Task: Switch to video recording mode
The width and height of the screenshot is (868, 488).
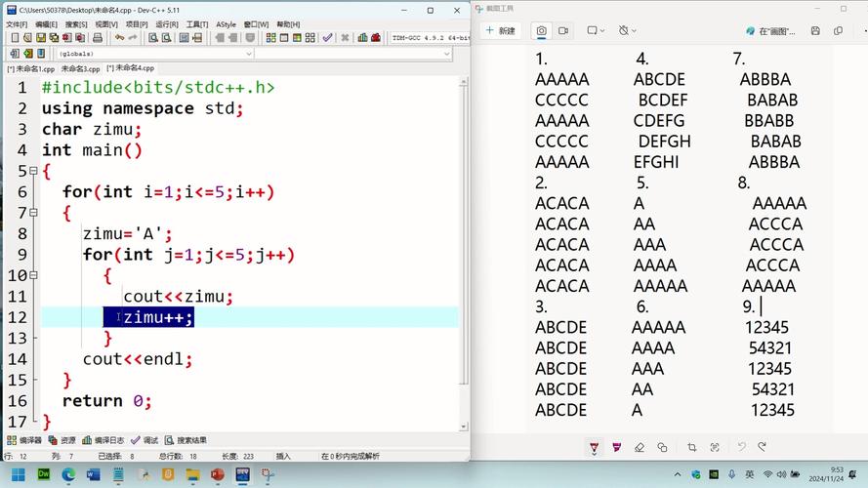Action: point(563,30)
